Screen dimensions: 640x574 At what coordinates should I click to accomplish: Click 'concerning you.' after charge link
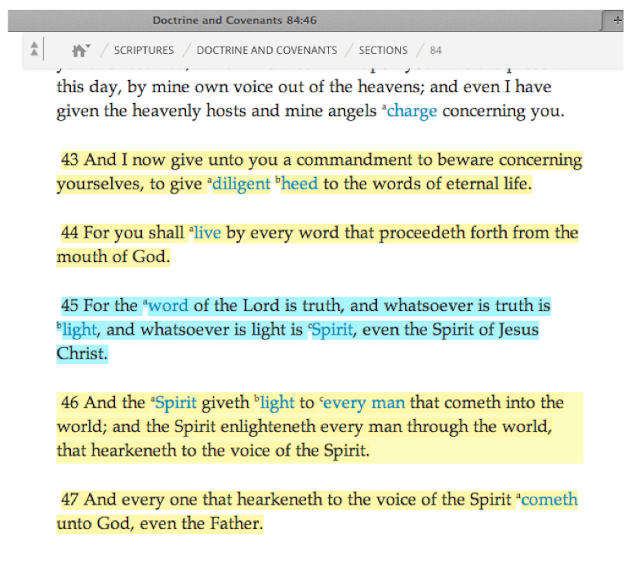pos(503,111)
